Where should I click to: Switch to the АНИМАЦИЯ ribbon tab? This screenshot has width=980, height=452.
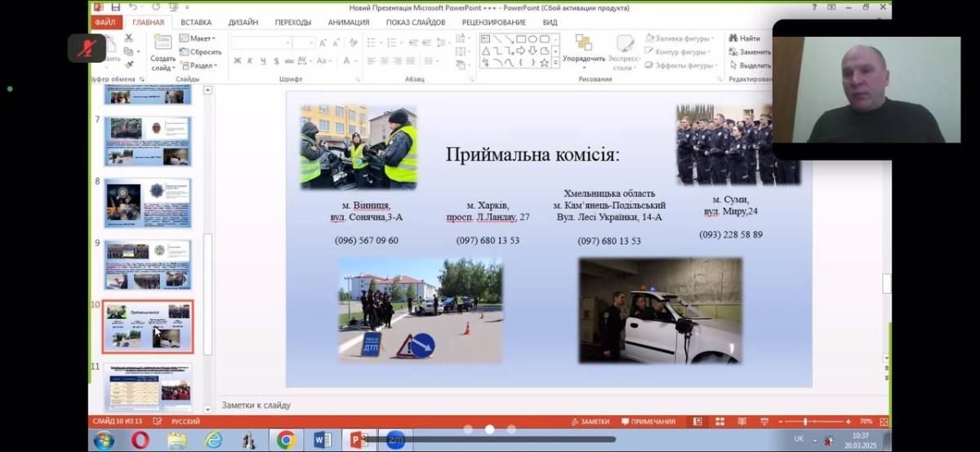349,22
